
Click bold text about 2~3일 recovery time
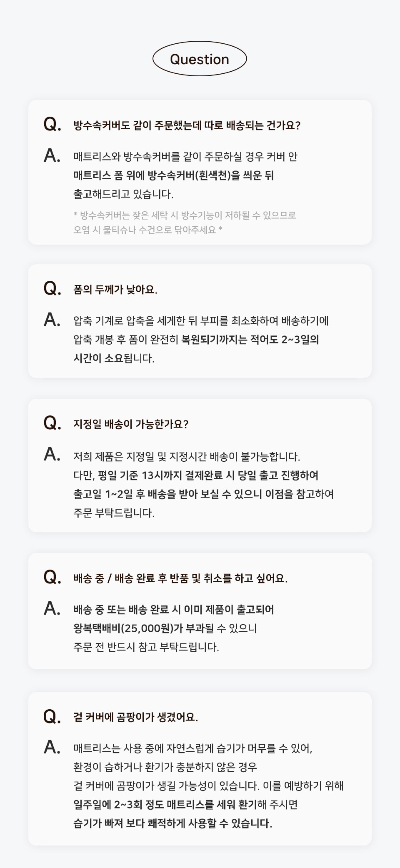point(250,340)
